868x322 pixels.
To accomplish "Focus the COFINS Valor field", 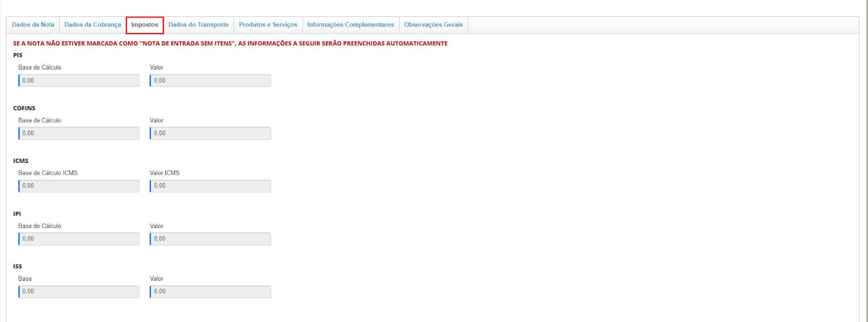I will (210, 133).
